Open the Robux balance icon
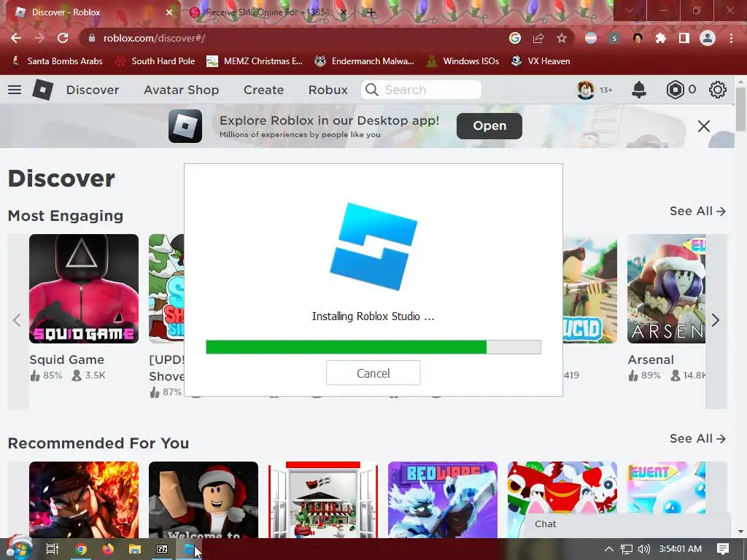The height and width of the screenshot is (560, 747). [675, 90]
